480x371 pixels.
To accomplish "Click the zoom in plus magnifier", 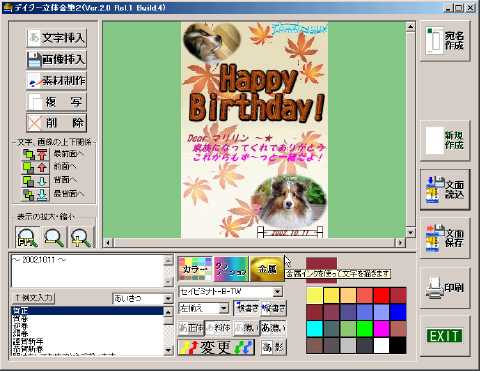I will [81, 237].
